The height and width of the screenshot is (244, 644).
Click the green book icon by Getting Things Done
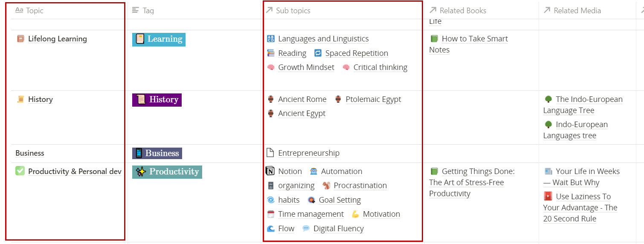[434, 171]
